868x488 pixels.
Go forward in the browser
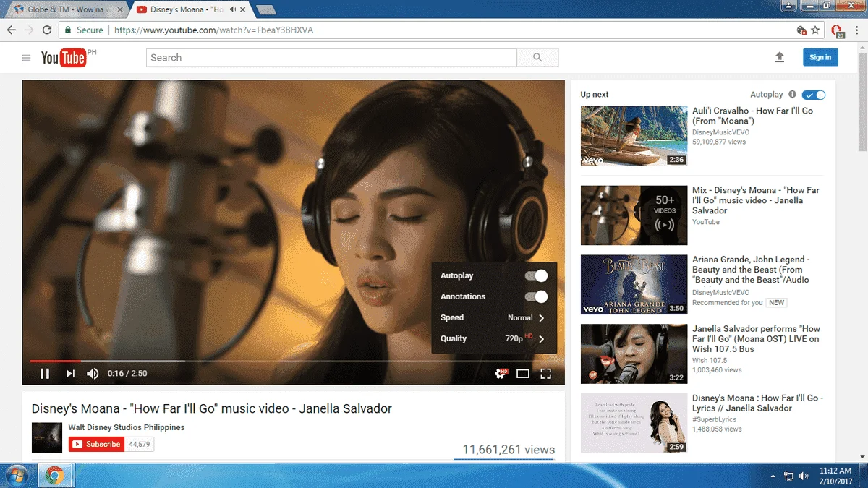tap(30, 30)
